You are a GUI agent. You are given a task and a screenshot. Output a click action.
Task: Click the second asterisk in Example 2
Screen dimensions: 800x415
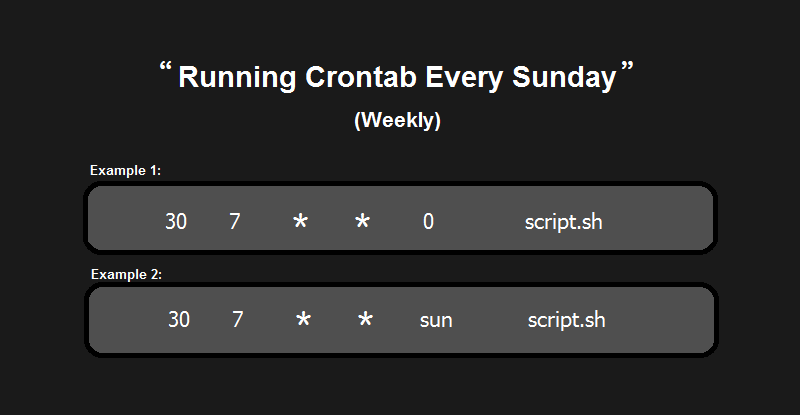click(365, 319)
